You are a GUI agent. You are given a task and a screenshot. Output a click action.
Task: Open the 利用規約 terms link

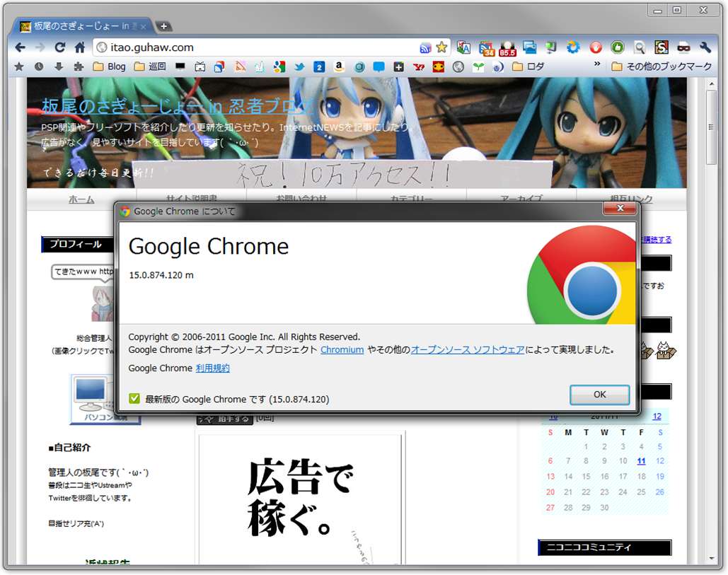(x=213, y=368)
